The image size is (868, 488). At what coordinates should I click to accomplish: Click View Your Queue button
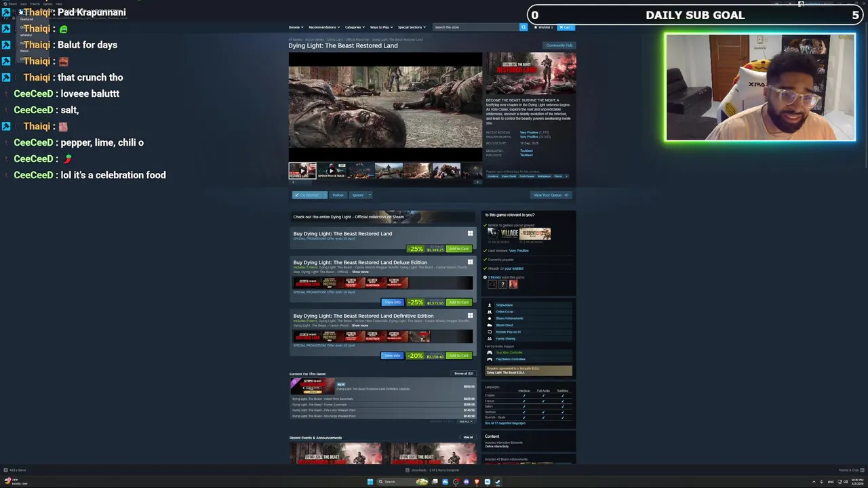(551, 195)
